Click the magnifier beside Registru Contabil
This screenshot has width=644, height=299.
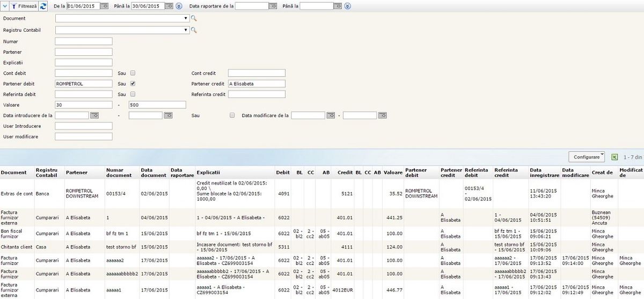(x=194, y=30)
